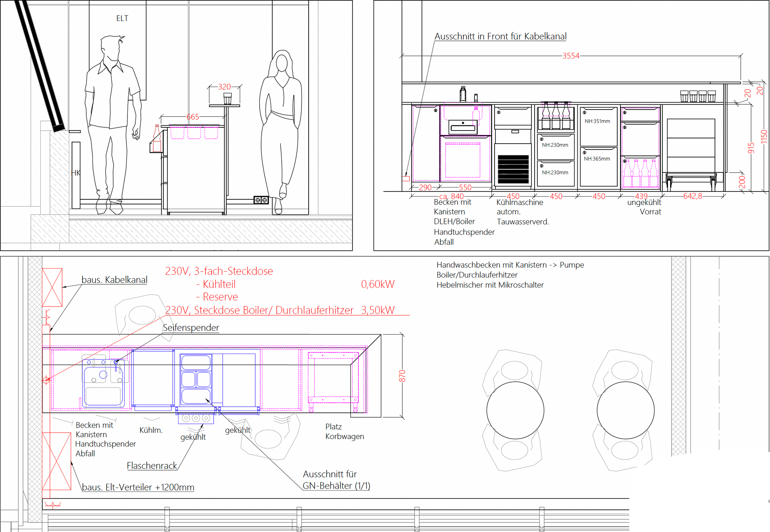This screenshot has width=770, height=532.
Task: Click the glasses on the counter shelf
Action: click(698, 96)
